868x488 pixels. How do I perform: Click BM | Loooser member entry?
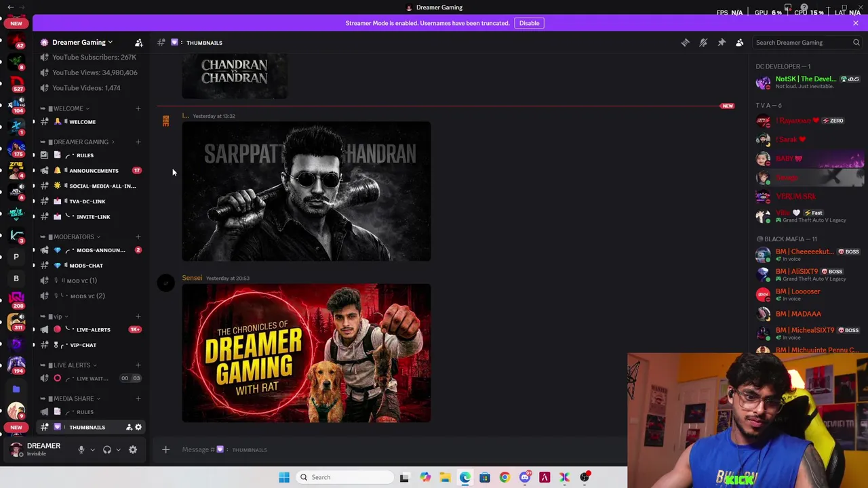point(809,294)
